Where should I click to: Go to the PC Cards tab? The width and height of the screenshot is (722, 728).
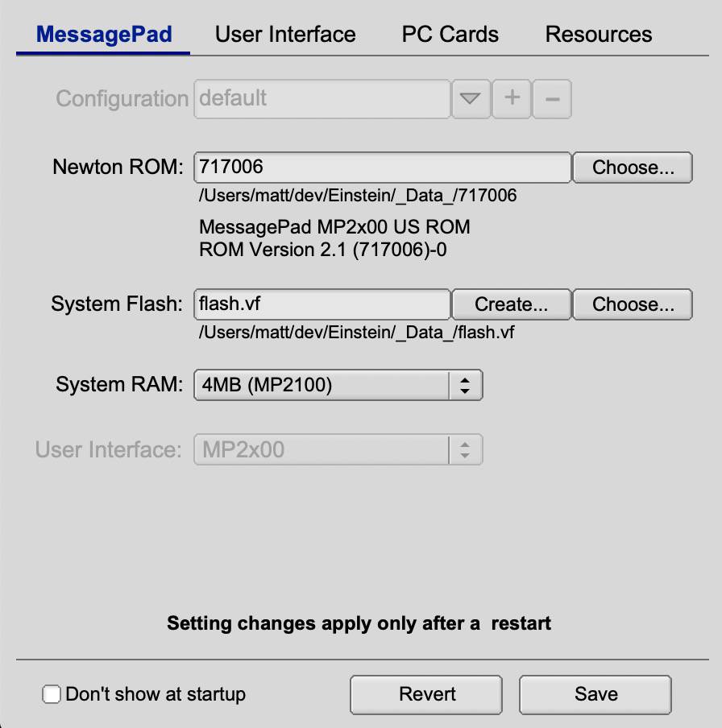450,35
